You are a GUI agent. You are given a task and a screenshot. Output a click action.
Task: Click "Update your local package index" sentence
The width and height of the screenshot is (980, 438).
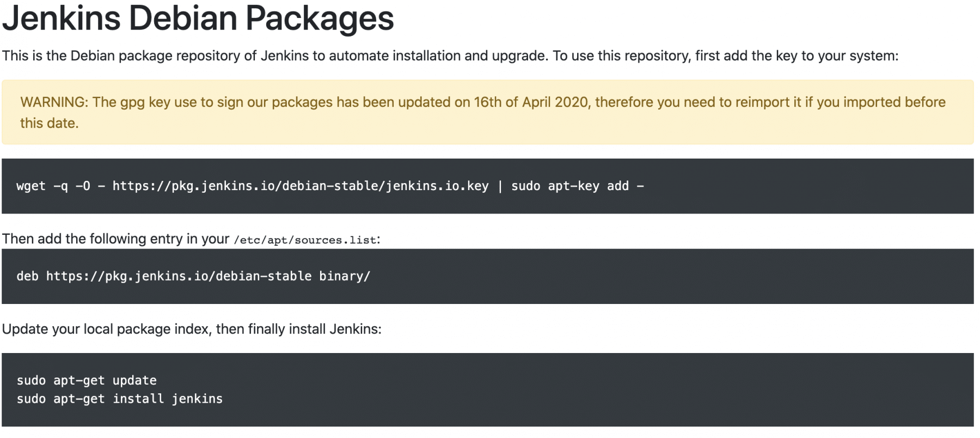click(x=192, y=330)
